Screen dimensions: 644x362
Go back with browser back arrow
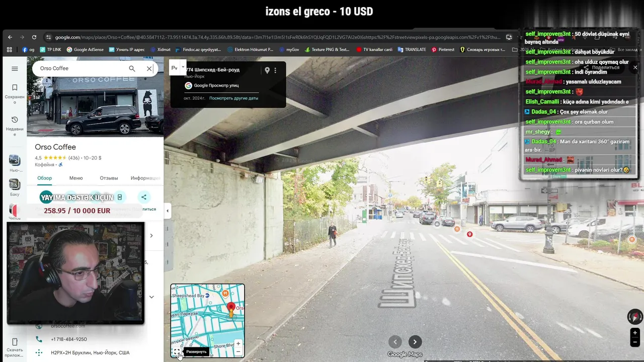[x=10, y=37]
